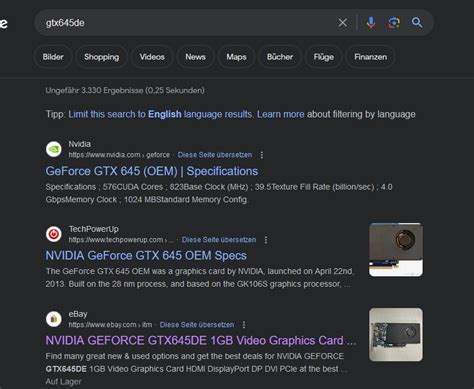Open three-dot menu for Nvidia result
This screenshot has width=474, height=389.
(262, 155)
